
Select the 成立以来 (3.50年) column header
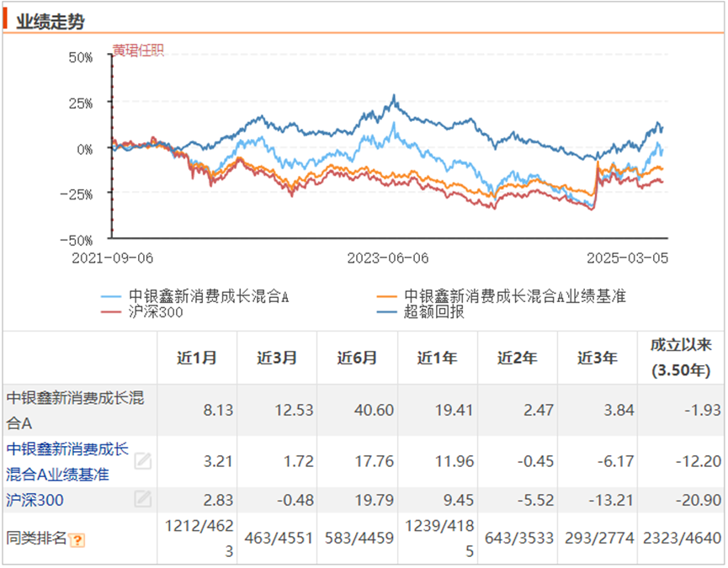[681, 358]
